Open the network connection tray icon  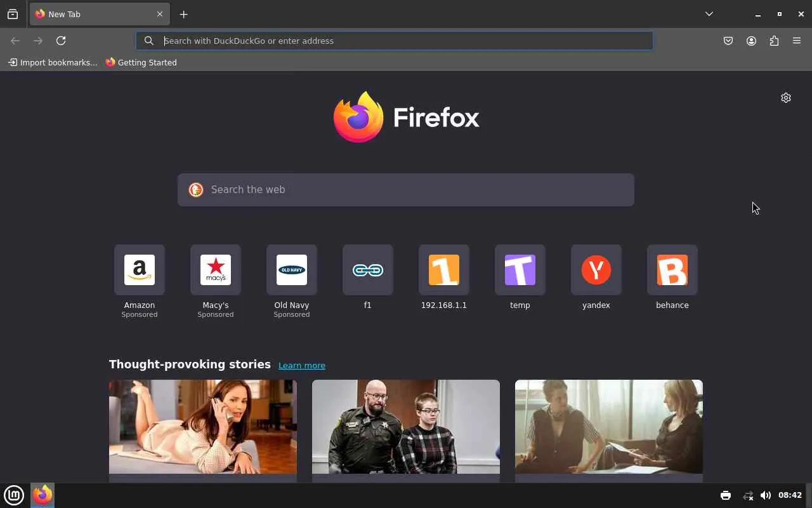point(748,495)
